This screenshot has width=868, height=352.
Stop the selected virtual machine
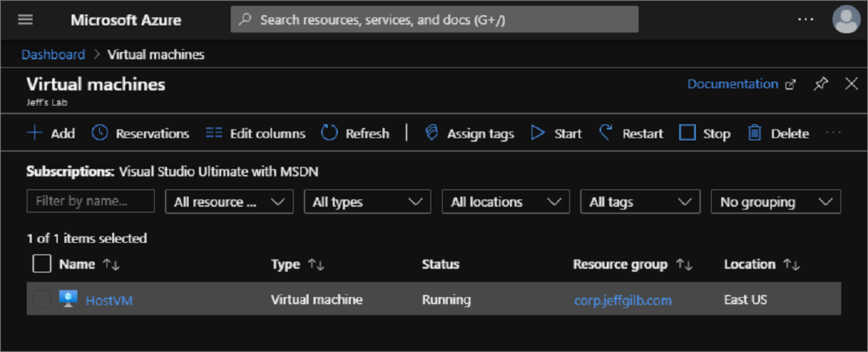coord(705,134)
